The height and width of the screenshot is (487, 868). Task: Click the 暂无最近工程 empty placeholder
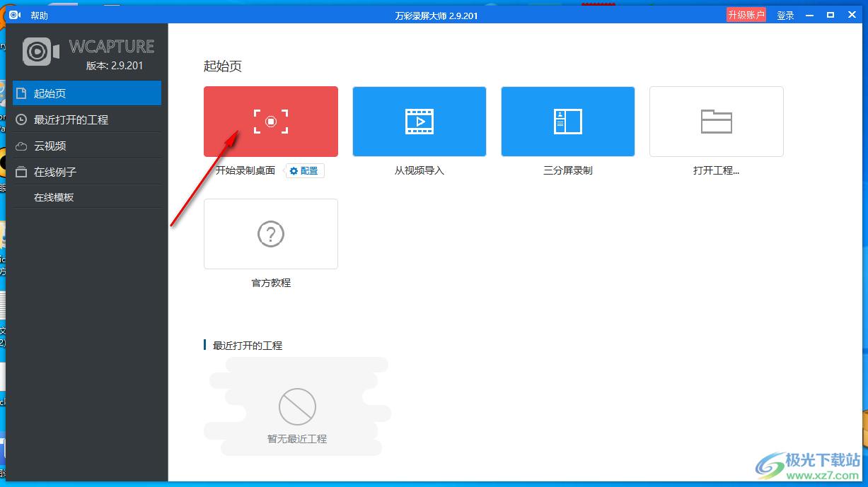296,416
